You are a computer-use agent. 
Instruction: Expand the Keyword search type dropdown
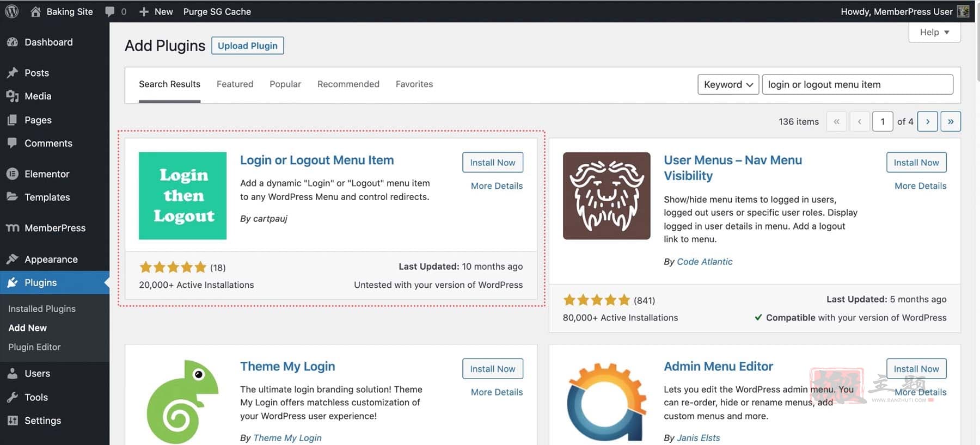728,84
